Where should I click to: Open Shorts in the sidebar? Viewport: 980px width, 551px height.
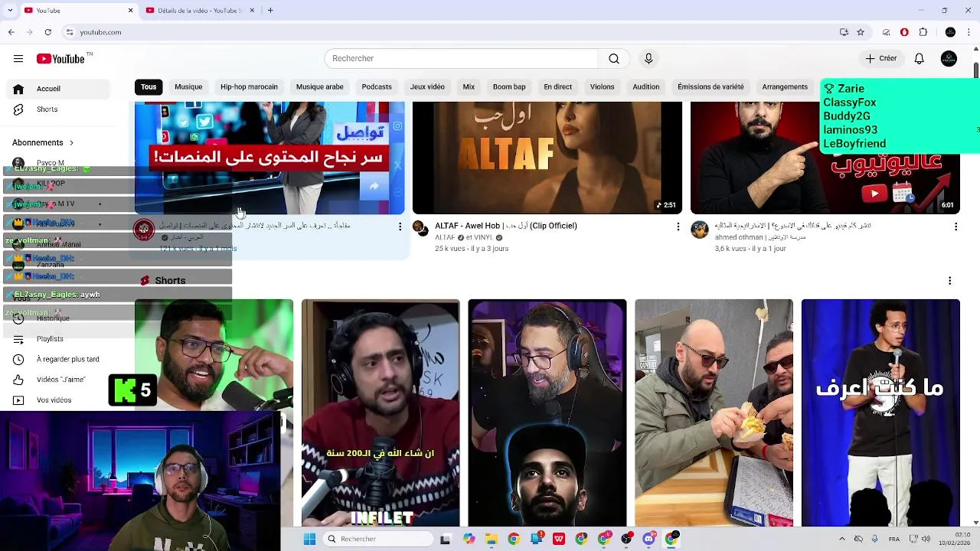pyautogui.click(x=60, y=109)
